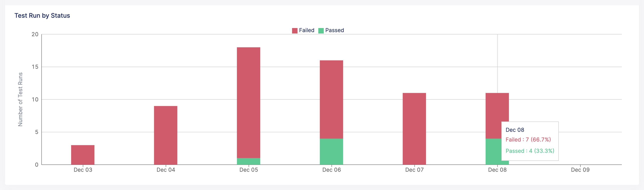Select the Dec 04 failed bar
Image resolution: width=644 pixels, height=190 pixels.
coord(166,135)
